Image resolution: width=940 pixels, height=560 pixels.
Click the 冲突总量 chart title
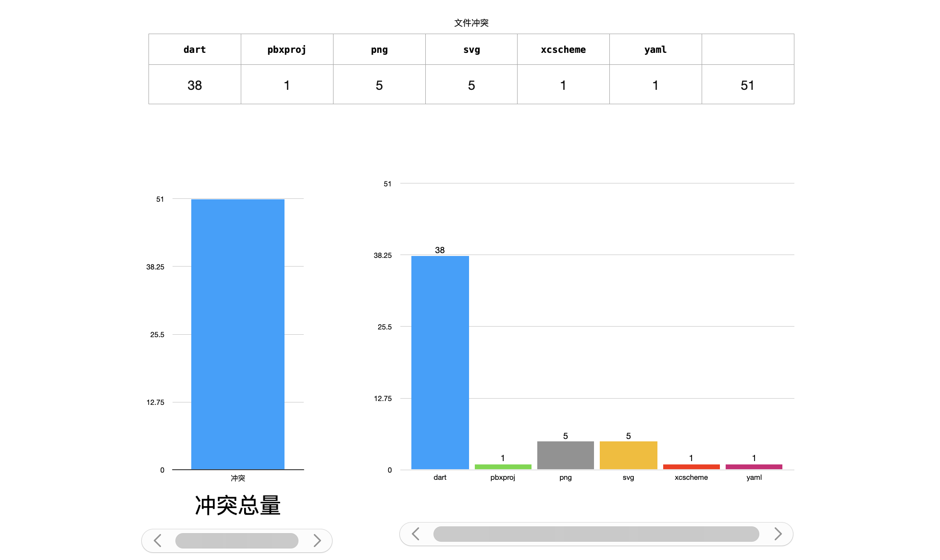tap(238, 506)
